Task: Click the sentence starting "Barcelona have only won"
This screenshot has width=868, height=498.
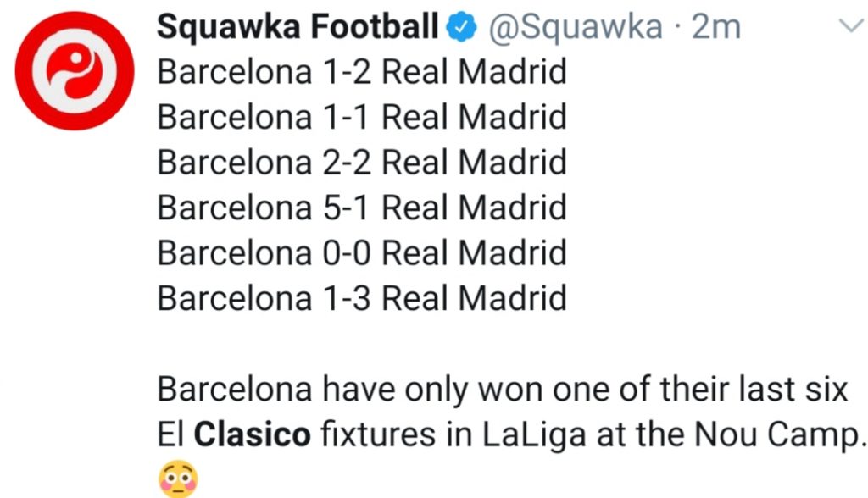Action: tap(503, 390)
